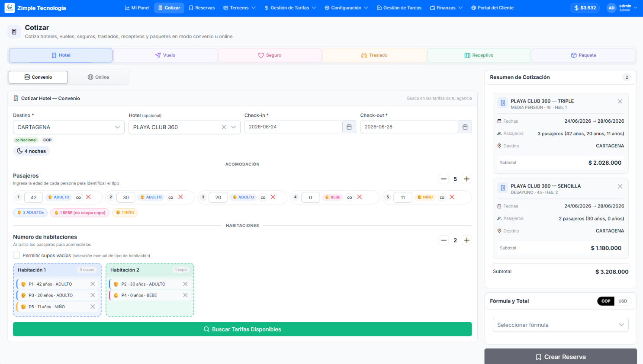Edit passenger 5 age field showing 11
643x364 pixels.
[x=403, y=198]
